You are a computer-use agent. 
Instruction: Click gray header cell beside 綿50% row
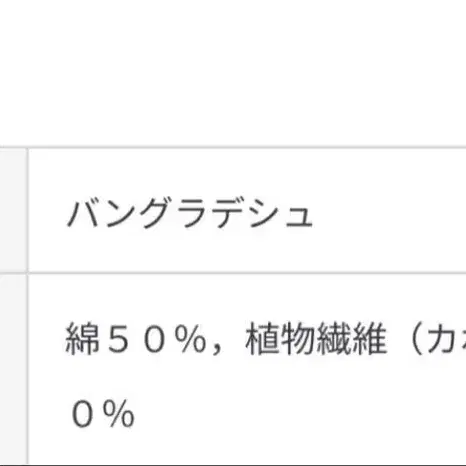pos(13,368)
